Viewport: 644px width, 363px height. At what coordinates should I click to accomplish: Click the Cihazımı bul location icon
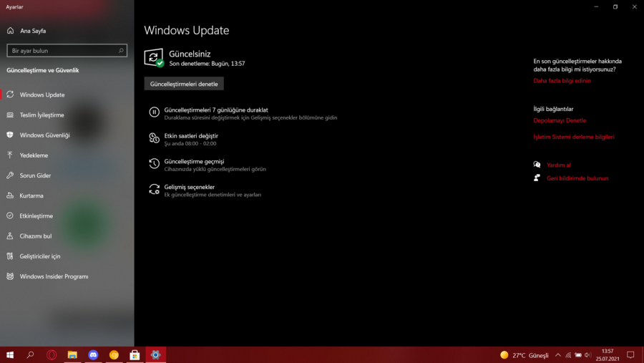tap(10, 236)
